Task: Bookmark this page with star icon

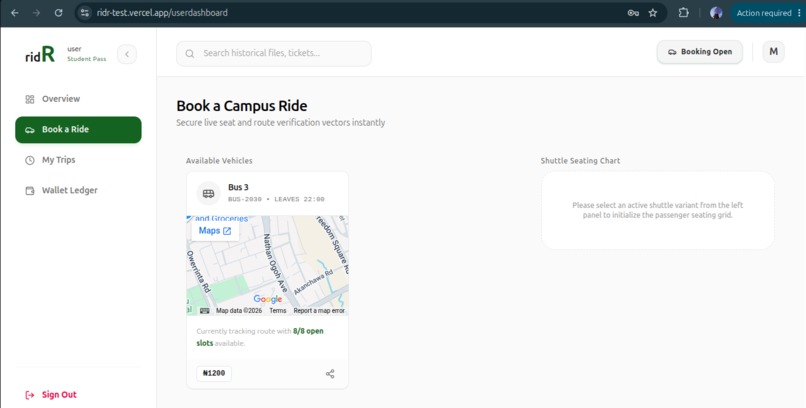Action: (653, 13)
